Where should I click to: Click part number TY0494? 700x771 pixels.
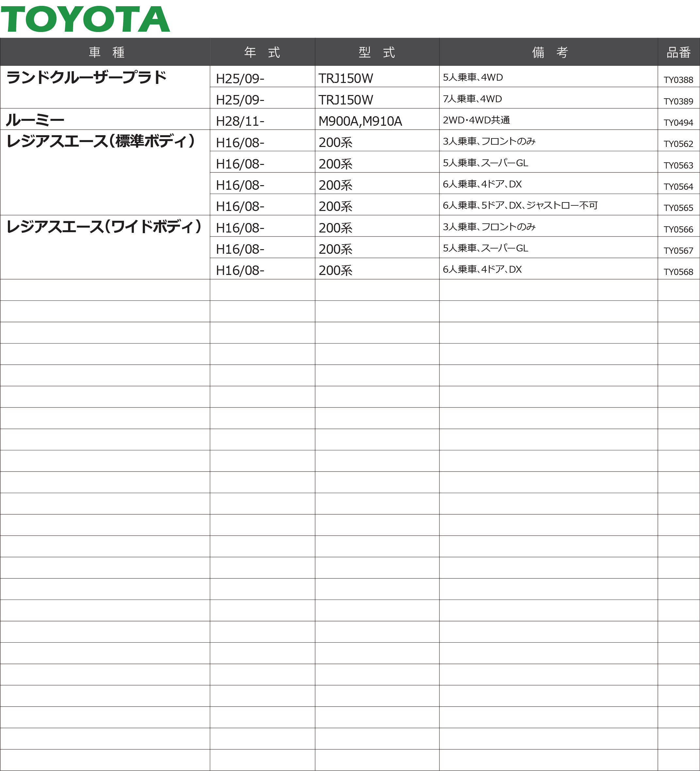coord(678,123)
